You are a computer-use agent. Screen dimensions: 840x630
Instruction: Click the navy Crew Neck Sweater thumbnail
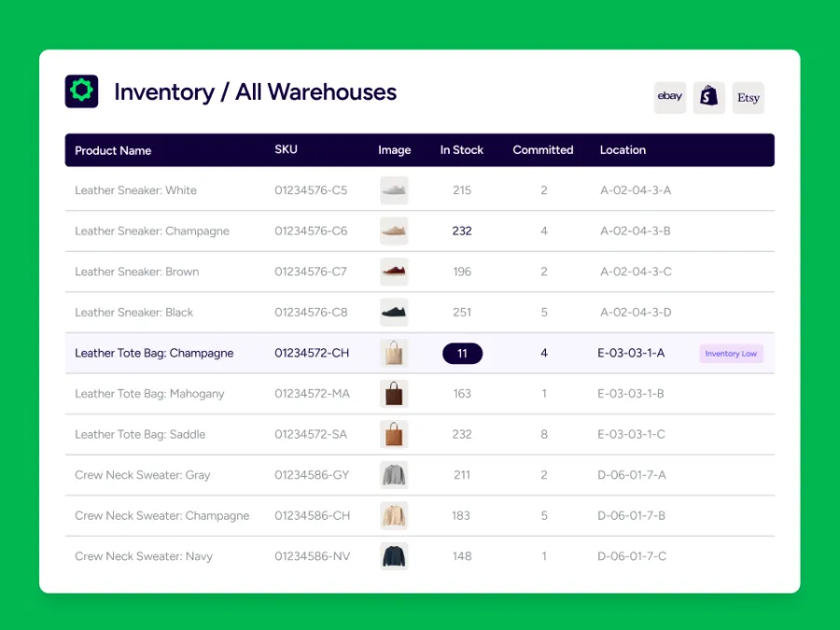pyautogui.click(x=394, y=556)
